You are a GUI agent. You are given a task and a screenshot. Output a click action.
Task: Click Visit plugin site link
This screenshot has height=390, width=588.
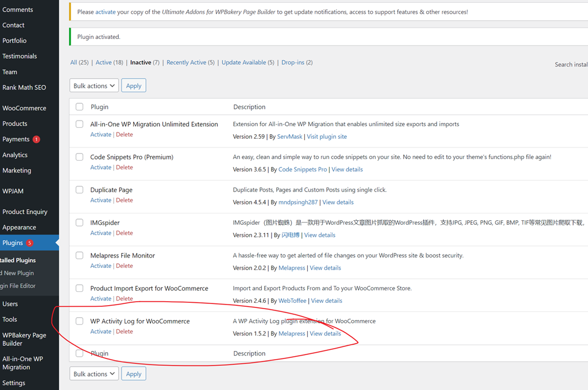pos(327,136)
